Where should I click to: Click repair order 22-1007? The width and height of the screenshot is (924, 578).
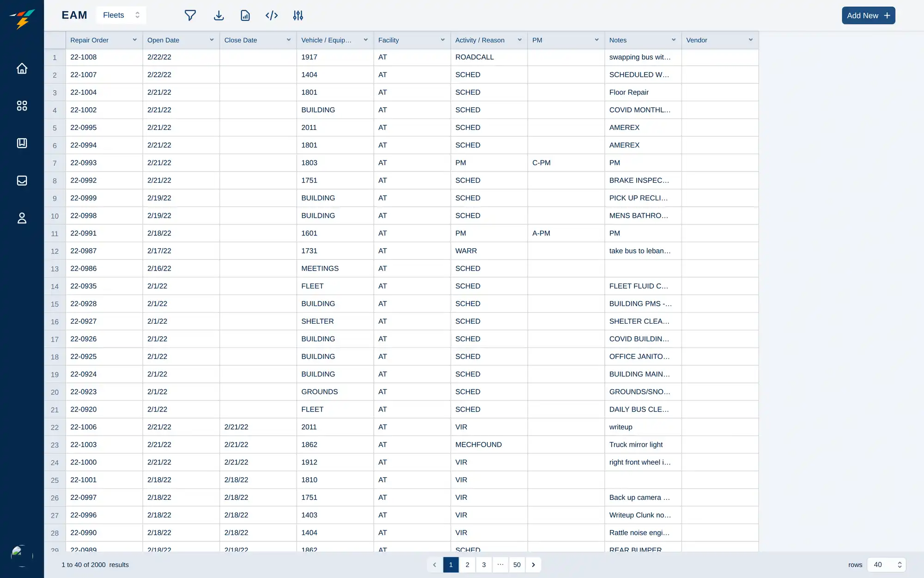[x=104, y=75]
